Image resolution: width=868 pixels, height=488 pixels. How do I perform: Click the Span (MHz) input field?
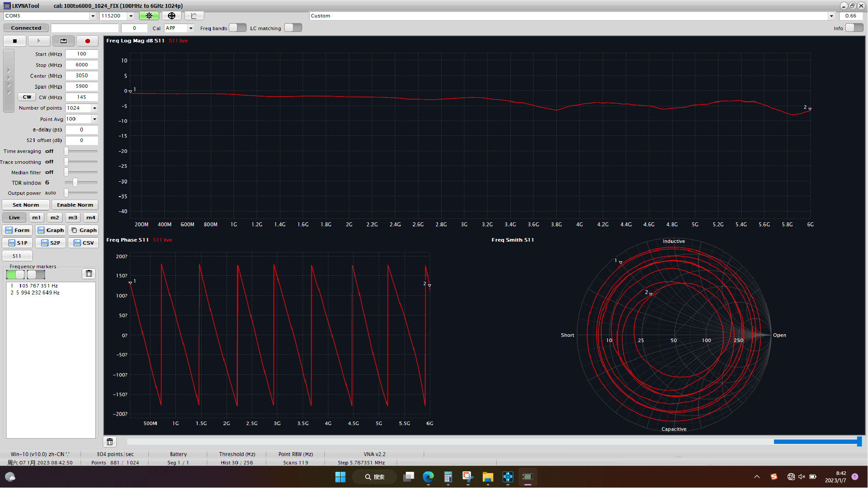[82, 86]
